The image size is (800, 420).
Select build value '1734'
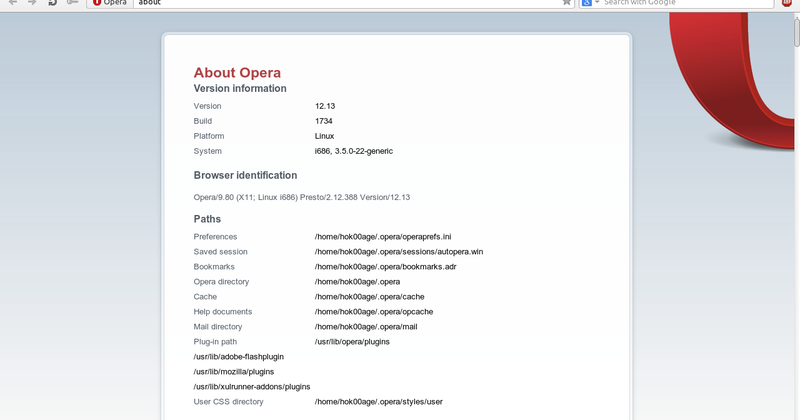(x=323, y=121)
